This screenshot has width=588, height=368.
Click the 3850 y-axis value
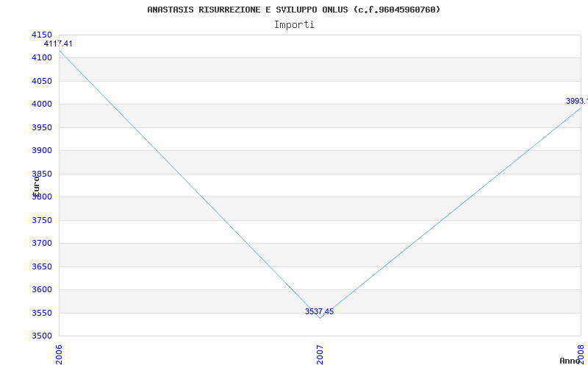[41, 174]
